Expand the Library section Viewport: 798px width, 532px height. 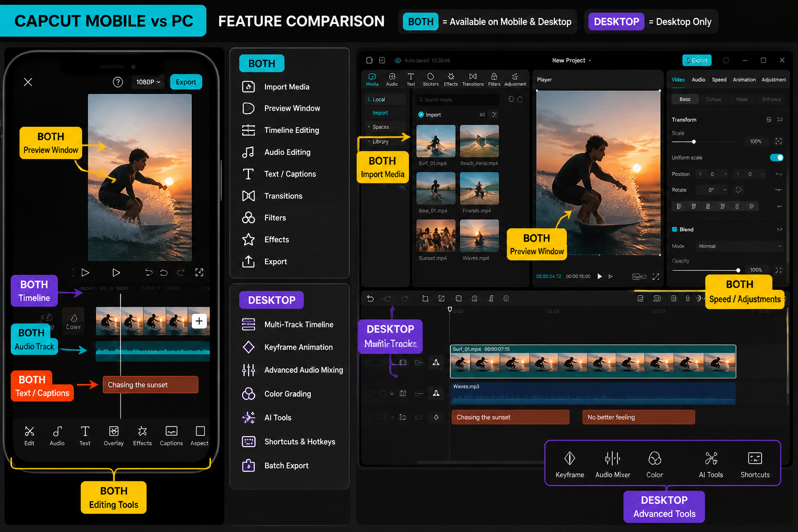click(x=385, y=141)
